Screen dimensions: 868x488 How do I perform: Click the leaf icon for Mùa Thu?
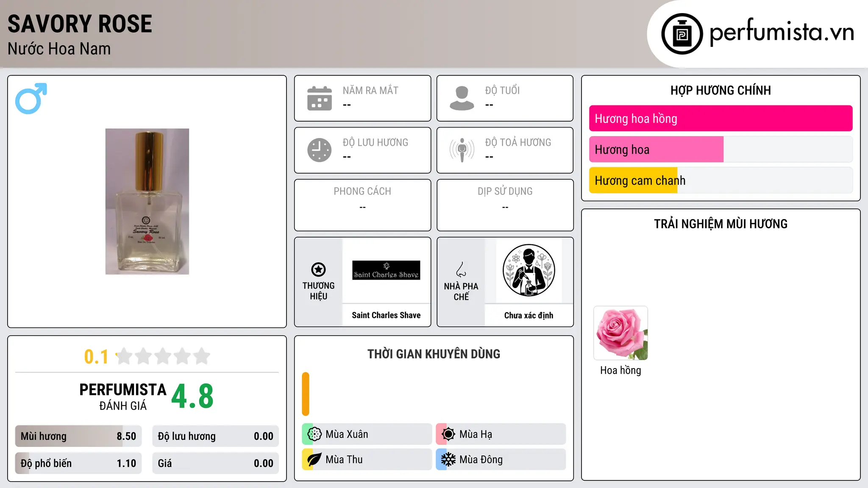[314, 460]
